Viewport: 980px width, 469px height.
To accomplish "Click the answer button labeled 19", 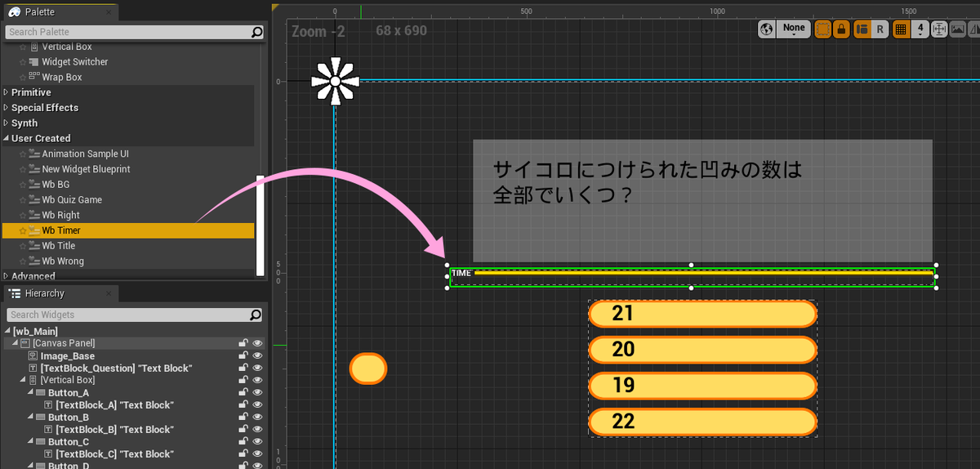I will 702,386.
